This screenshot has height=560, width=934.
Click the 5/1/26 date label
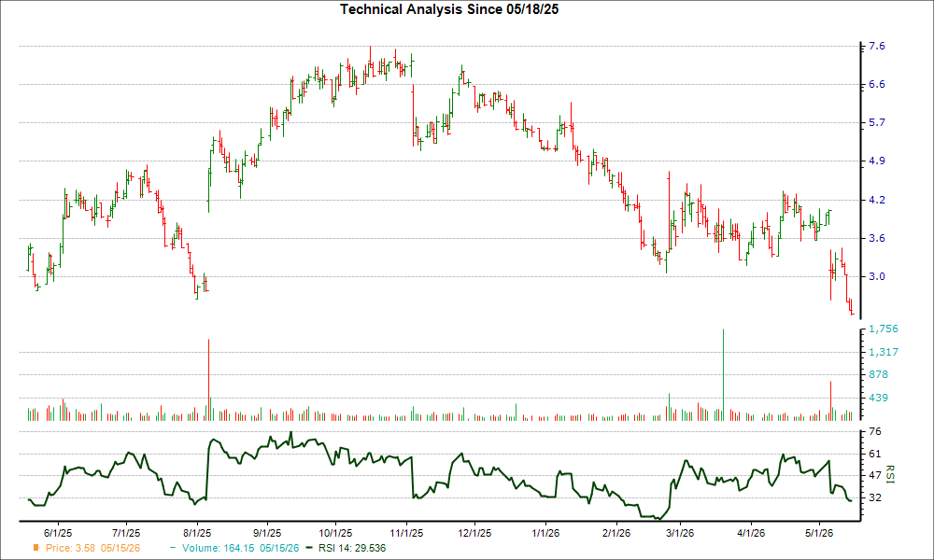[820, 533]
